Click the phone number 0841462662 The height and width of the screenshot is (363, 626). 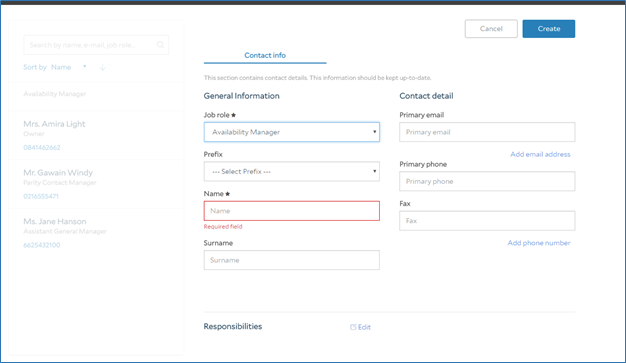pos(42,148)
